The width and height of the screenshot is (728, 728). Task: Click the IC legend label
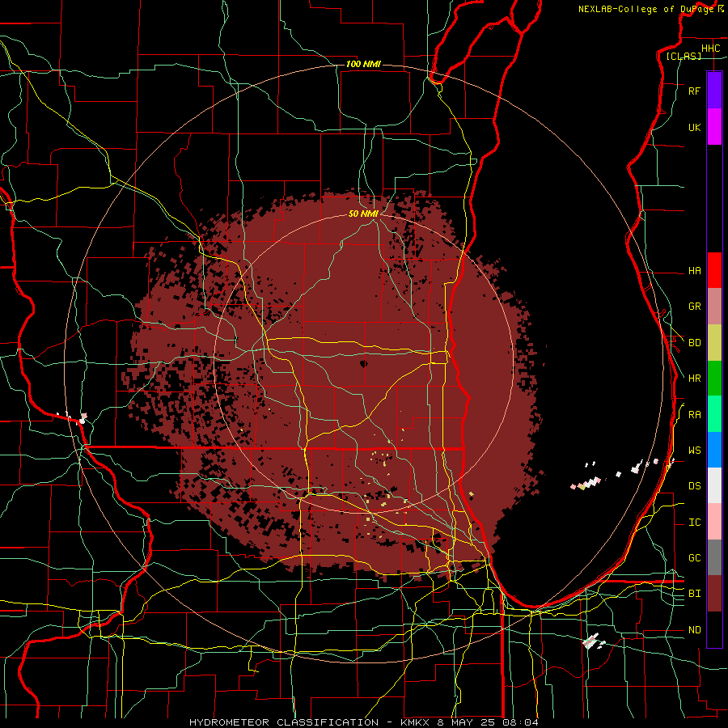tap(694, 523)
